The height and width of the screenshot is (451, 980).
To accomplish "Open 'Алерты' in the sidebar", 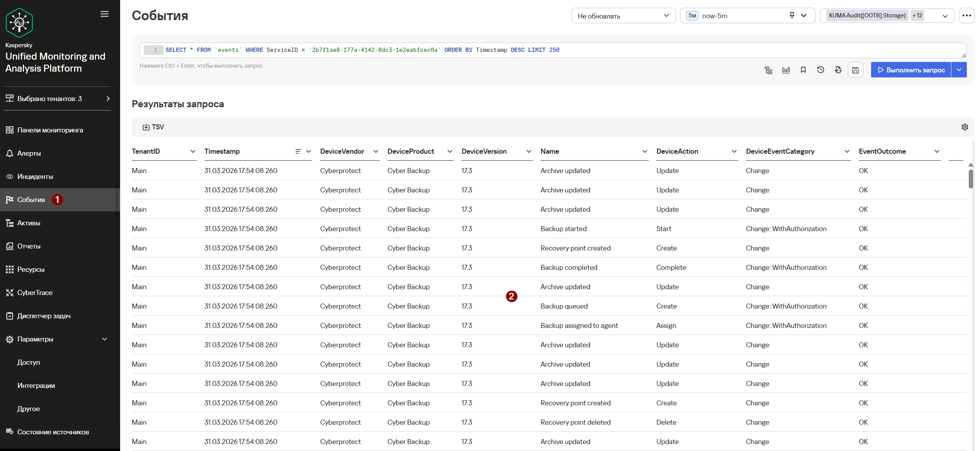I will click(x=29, y=153).
